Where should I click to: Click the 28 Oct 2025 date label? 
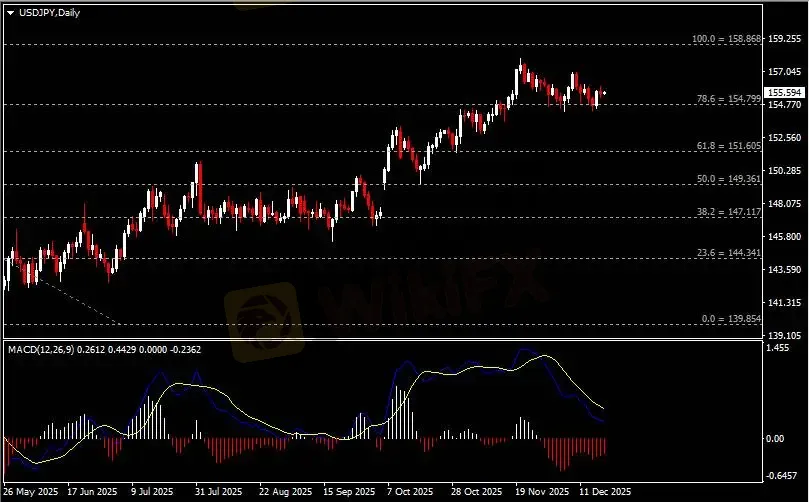click(476, 492)
